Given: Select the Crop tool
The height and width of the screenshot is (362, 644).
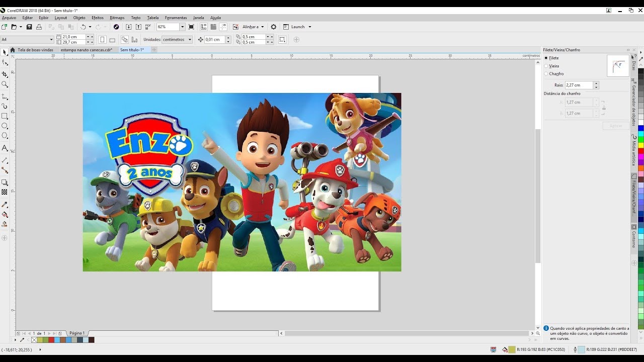Looking at the screenshot, I should pyautogui.click(x=5, y=74).
